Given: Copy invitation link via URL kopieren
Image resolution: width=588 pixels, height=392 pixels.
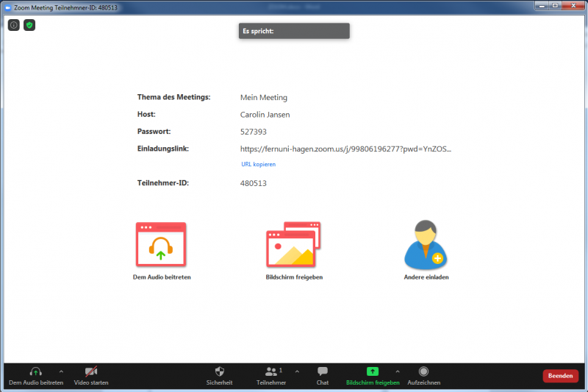Looking at the screenshot, I should click(x=259, y=164).
